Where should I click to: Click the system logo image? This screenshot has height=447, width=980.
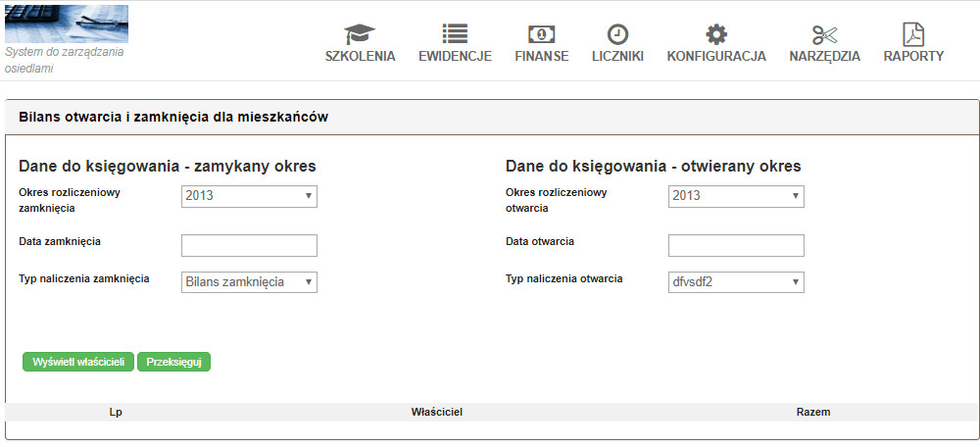click(x=67, y=24)
